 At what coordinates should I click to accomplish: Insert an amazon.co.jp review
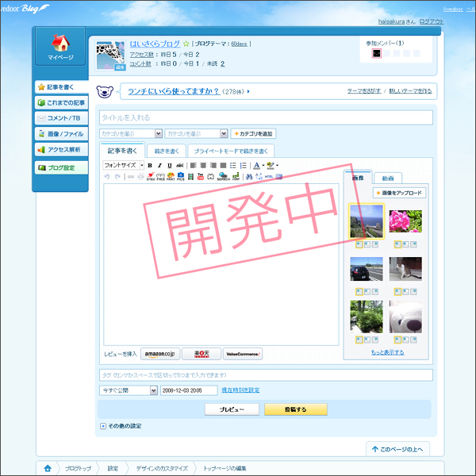click(x=160, y=354)
